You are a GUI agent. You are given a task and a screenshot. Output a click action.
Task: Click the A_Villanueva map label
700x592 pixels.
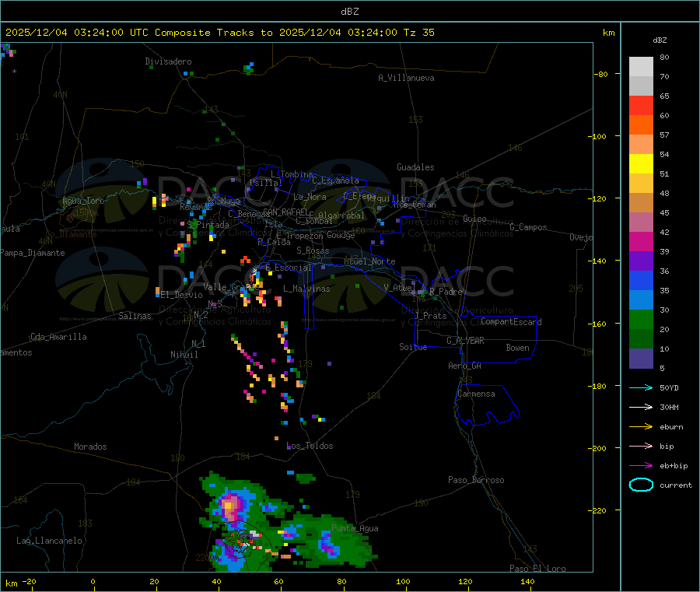406,78
